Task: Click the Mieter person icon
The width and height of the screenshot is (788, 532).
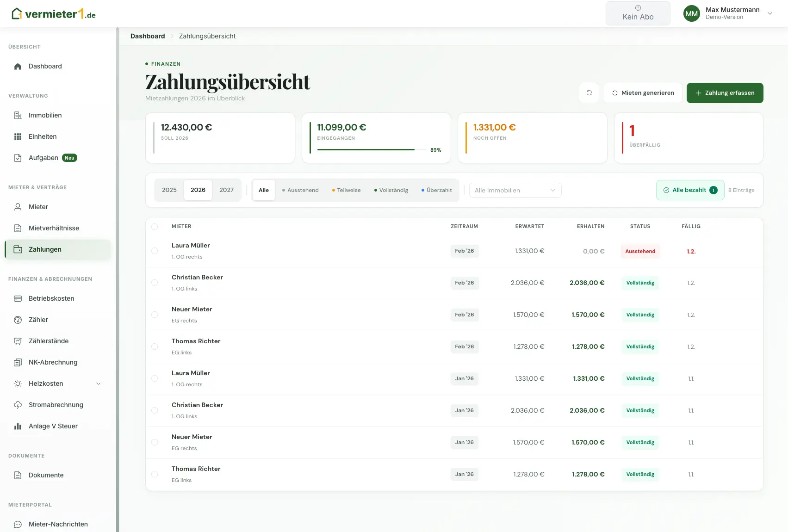Action: pos(18,207)
